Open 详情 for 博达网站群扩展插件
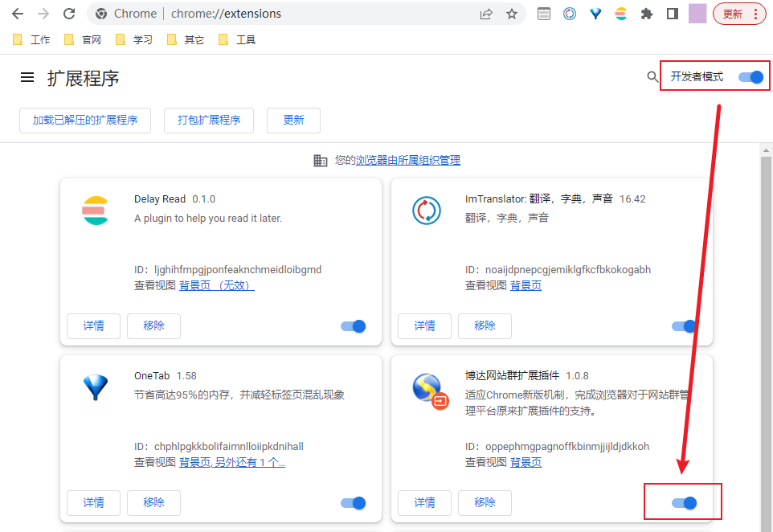 click(x=425, y=503)
